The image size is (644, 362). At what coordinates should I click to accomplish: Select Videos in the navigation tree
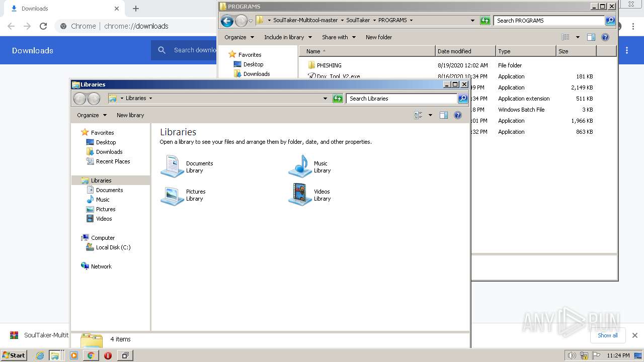104,219
